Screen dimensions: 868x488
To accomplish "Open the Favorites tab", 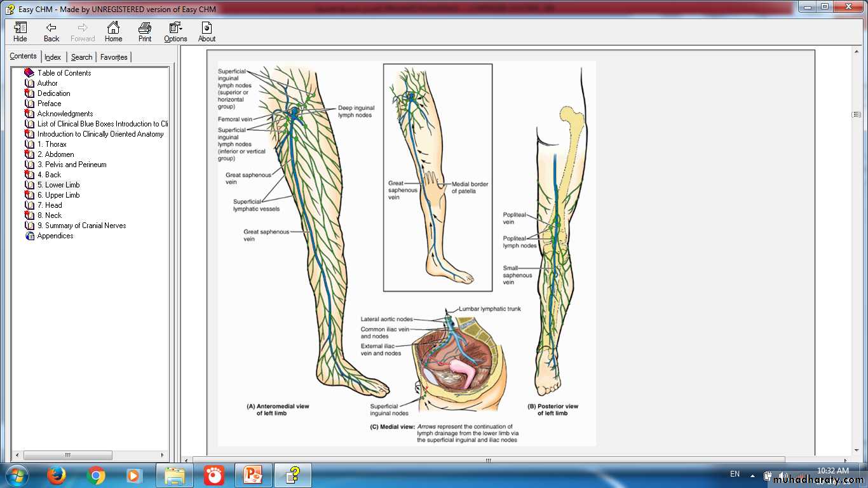I will [114, 57].
